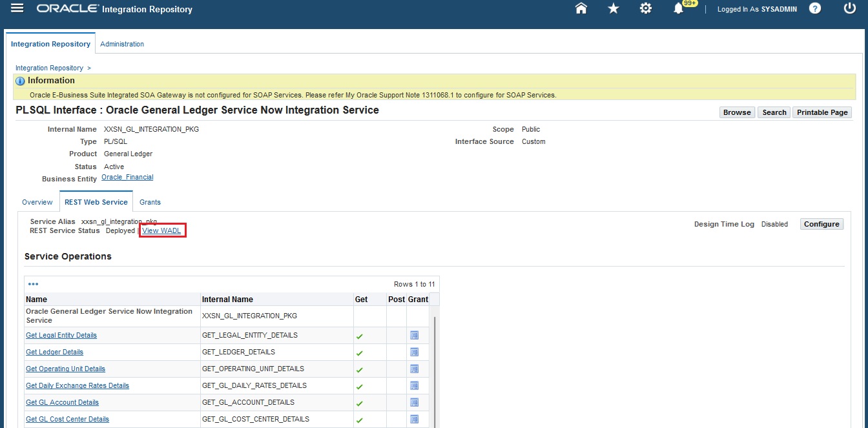Open the Settings gear icon
This screenshot has width=868, height=428.
(x=645, y=8)
